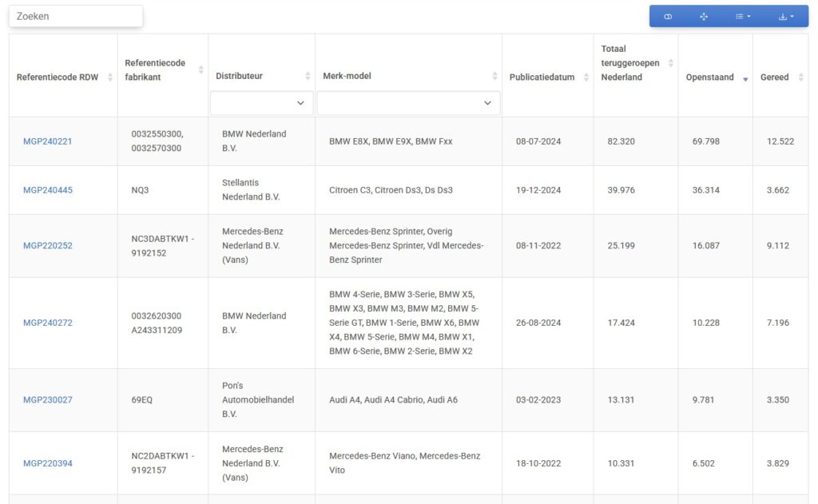Click Mercedes-Benz Viano, Mercedes-Benz Vito cell
818x504 pixels.
pos(404,462)
